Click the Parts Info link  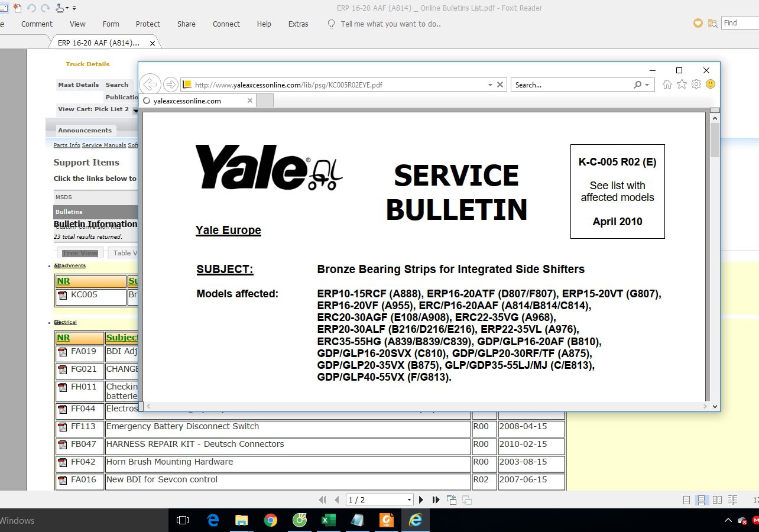pos(67,145)
